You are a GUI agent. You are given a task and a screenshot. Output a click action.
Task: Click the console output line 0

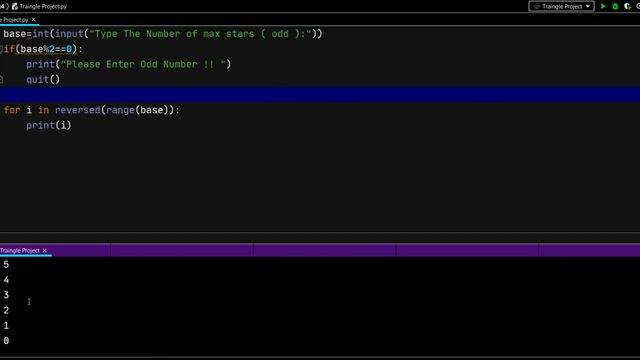pyautogui.click(x=6, y=340)
